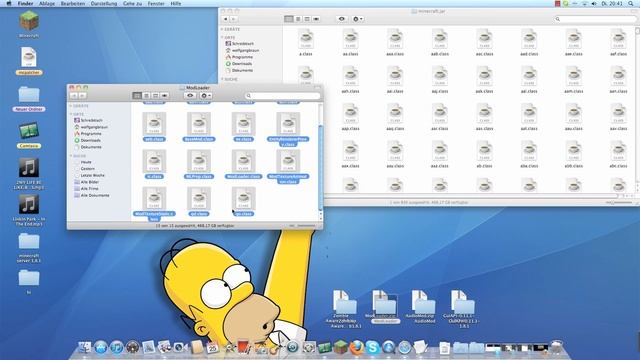Select the MLProp.class file icon
The width and height of the screenshot is (640, 360).
pyautogui.click(x=199, y=161)
